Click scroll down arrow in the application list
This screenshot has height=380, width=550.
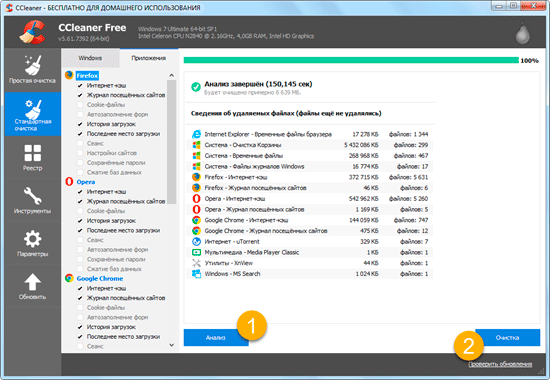click(172, 345)
